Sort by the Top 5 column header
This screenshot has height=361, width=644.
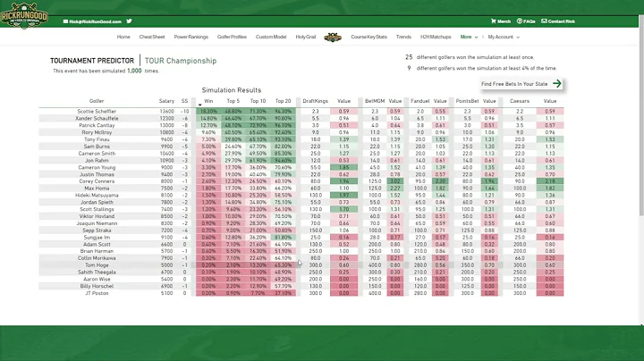click(x=233, y=101)
